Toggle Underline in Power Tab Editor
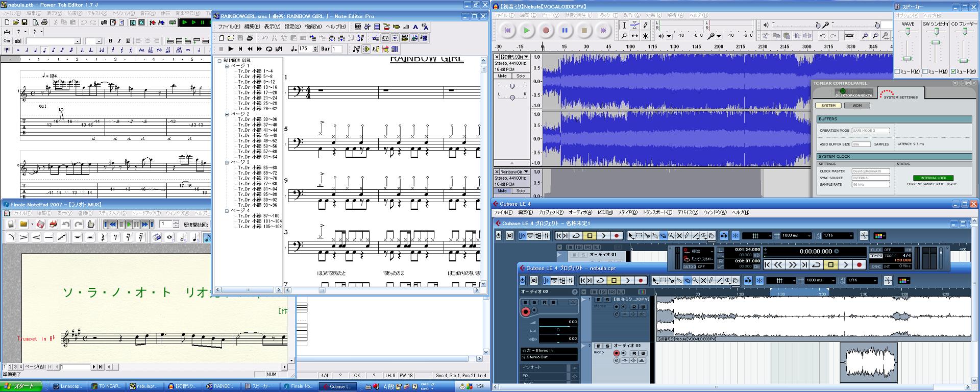This screenshot has width=980, height=392. point(128,41)
